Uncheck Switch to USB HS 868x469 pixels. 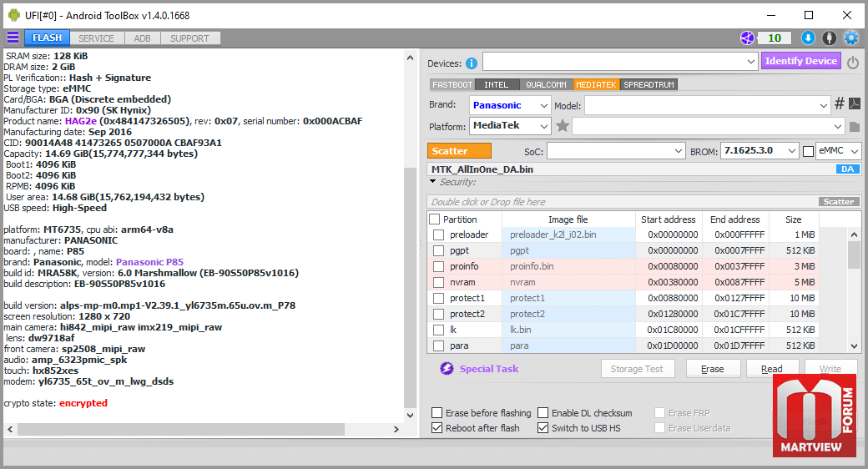pos(543,428)
